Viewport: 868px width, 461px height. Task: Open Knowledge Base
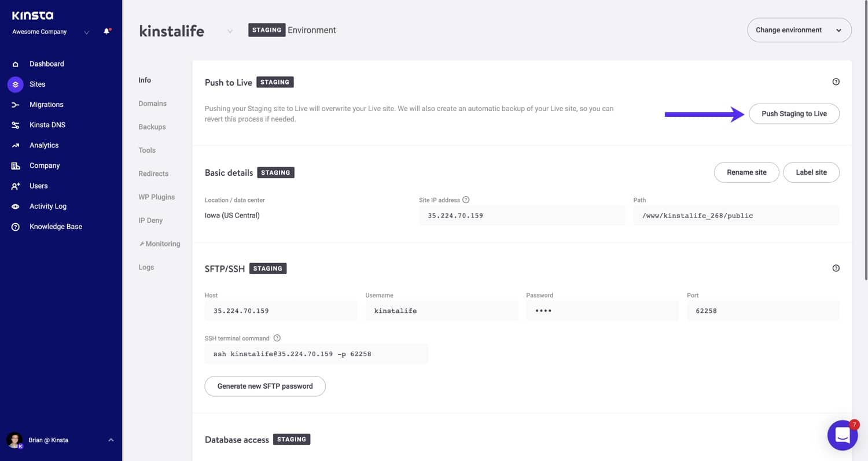56,227
